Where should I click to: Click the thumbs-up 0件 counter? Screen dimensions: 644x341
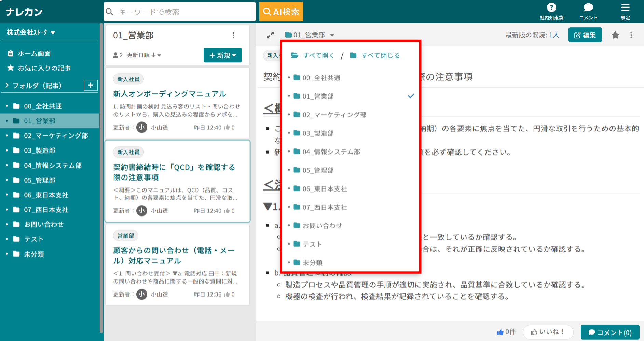tap(506, 331)
